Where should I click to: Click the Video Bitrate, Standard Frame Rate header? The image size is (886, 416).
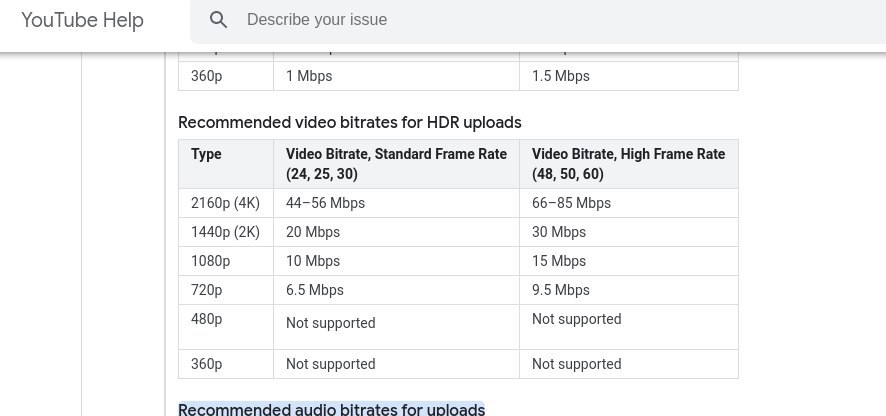click(396, 164)
